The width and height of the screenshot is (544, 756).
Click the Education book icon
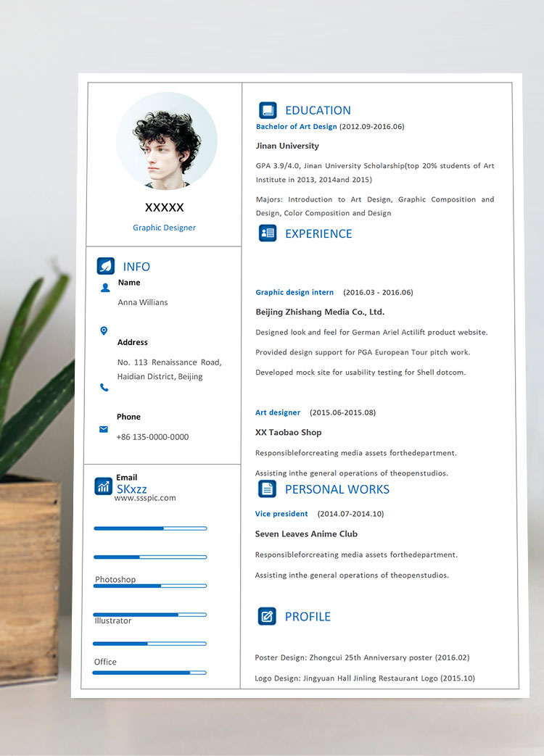268,110
